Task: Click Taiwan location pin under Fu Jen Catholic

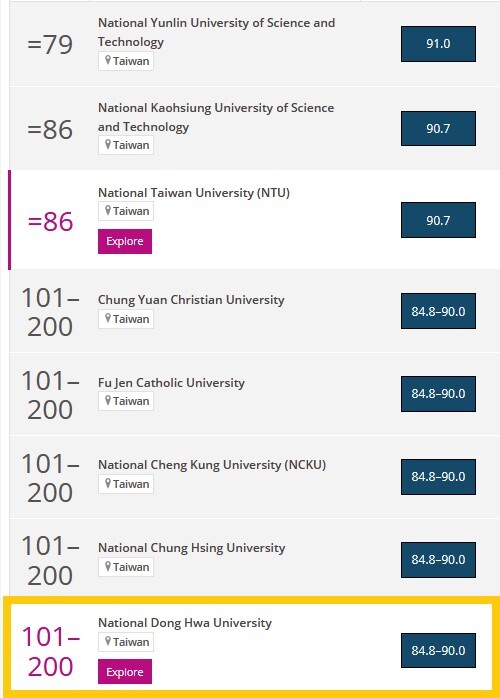Action: (107, 400)
